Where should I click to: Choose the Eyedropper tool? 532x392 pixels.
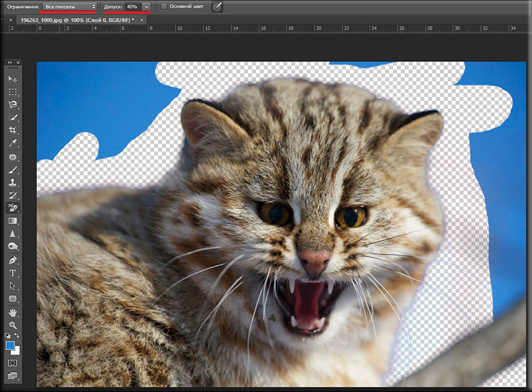coord(13,143)
